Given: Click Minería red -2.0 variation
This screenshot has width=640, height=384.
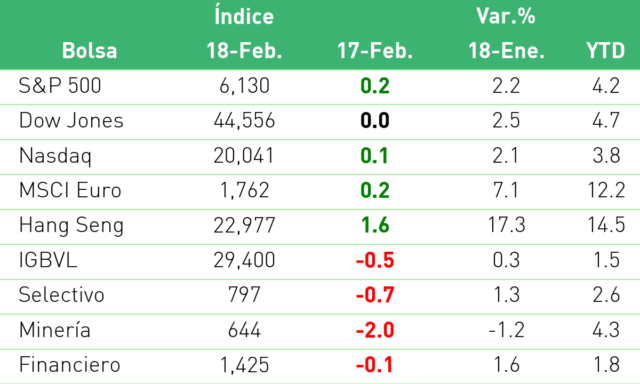Looking at the screenshot, I should click(375, 330).
